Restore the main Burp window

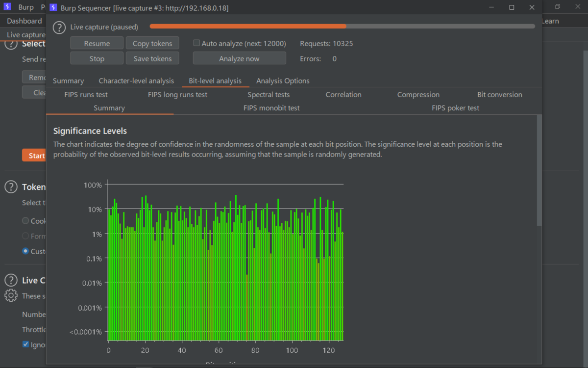point(558,7)
